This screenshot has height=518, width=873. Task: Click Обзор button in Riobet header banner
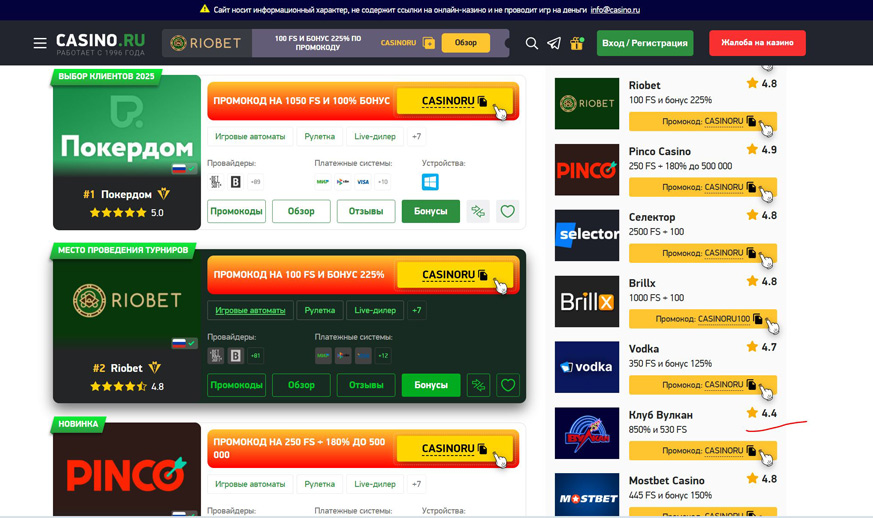tap(465, 43)
